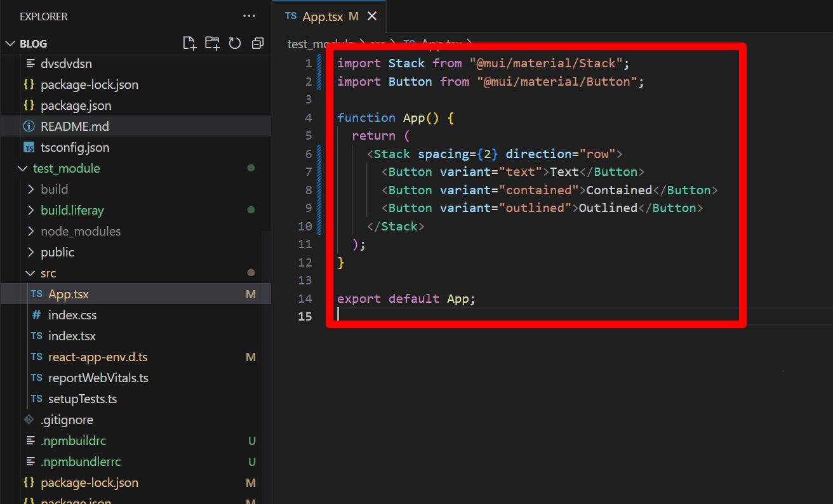Click line number 15 in the gutter
Viewport: 833px width, 504px height.
point(305,316)
